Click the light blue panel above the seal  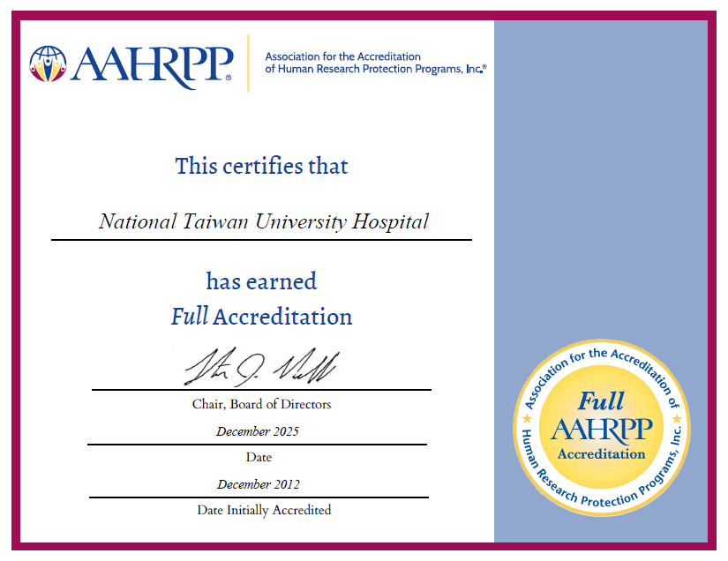click(600, 176)
